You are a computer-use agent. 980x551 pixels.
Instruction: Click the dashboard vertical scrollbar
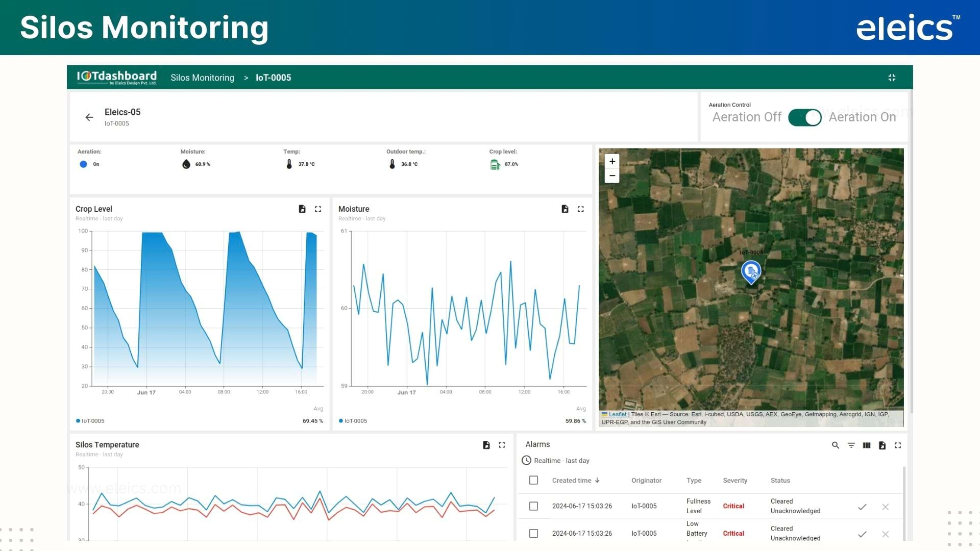(x=911, y=253)
